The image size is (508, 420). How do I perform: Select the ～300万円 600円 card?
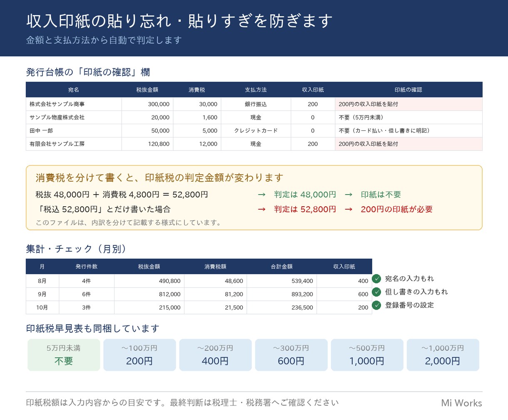(x=291, y=355)
